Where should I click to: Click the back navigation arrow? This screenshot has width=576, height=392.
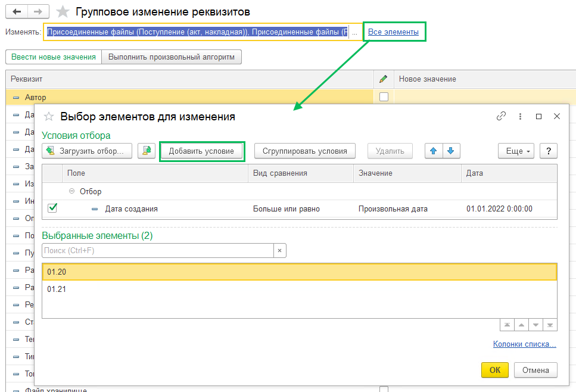pyautogui.click(x=17, y=12)
